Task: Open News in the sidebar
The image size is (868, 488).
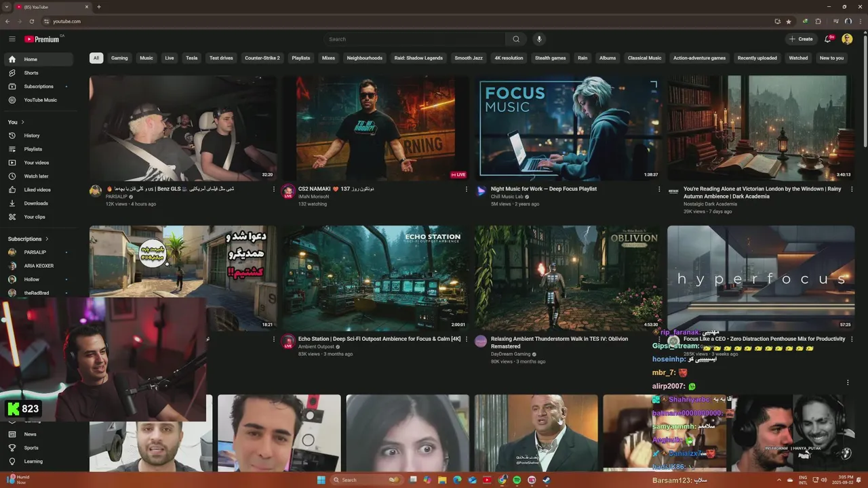Action: (x=39, y=434)
